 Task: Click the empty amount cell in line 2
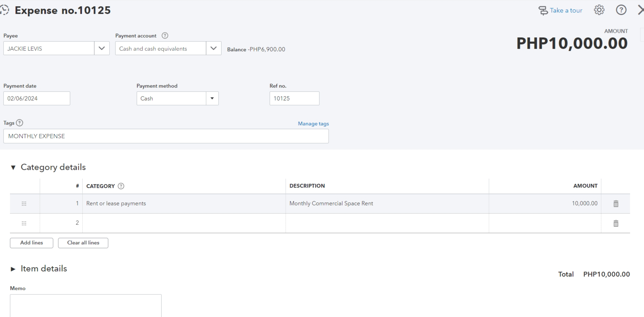545,223
